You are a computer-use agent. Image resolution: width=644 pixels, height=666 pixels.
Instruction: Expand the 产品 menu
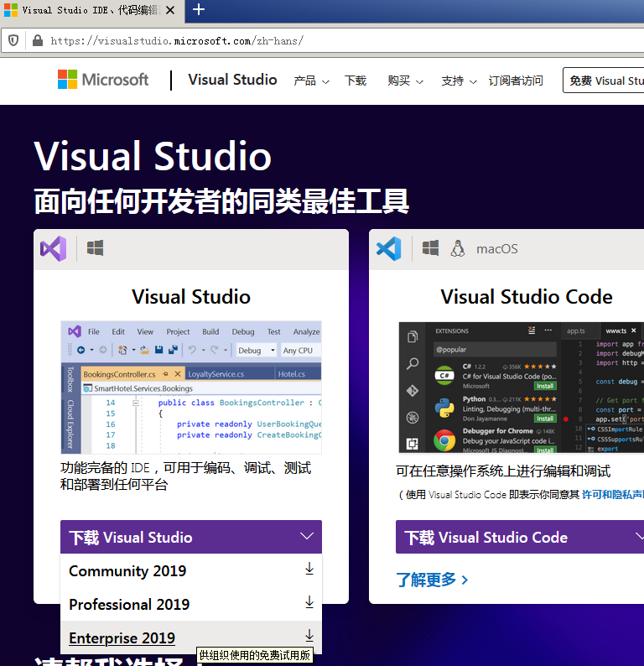point(311,81)
